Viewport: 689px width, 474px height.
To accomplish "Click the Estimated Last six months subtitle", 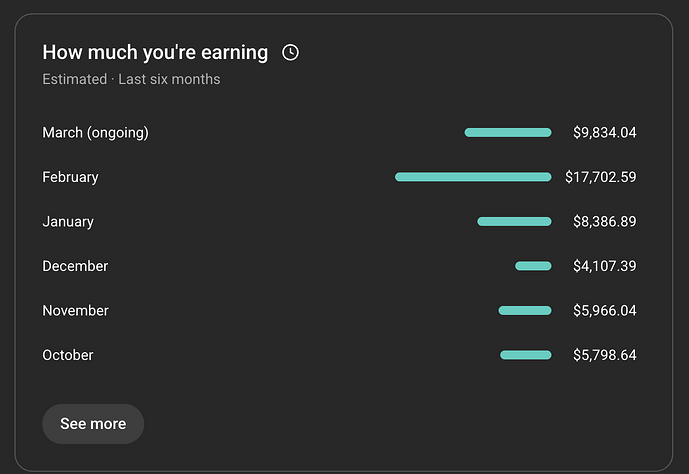I will click(131, 79).
